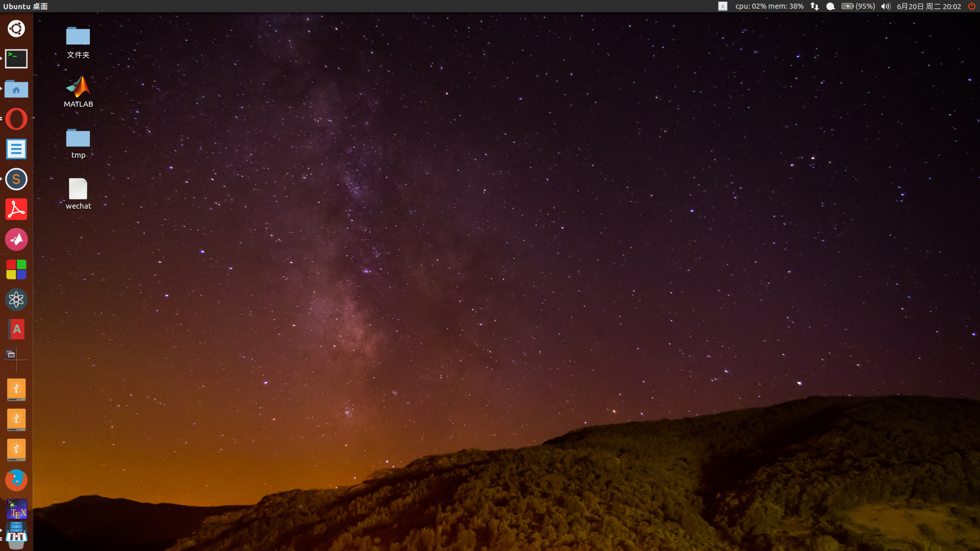This screenshot has width=980, height=551.
Task: Click the red dictionary 'A' book icon
Action: [x=16, y=330]
